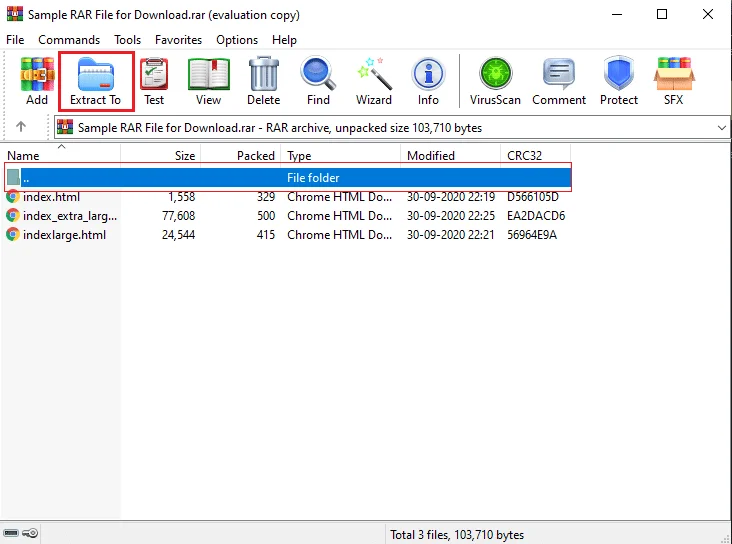This screenshot has height=544, width=732.
Task: Click the disk drive status bar icon
Action: tap(11, 533)
